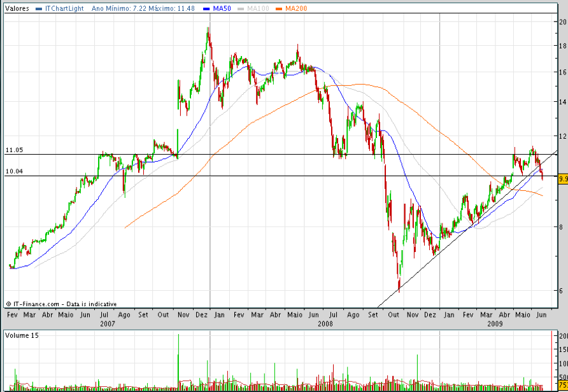Click the 12 label on the price axis
Viewport: 568px width, 392px height.
click(x=564, y=136)
